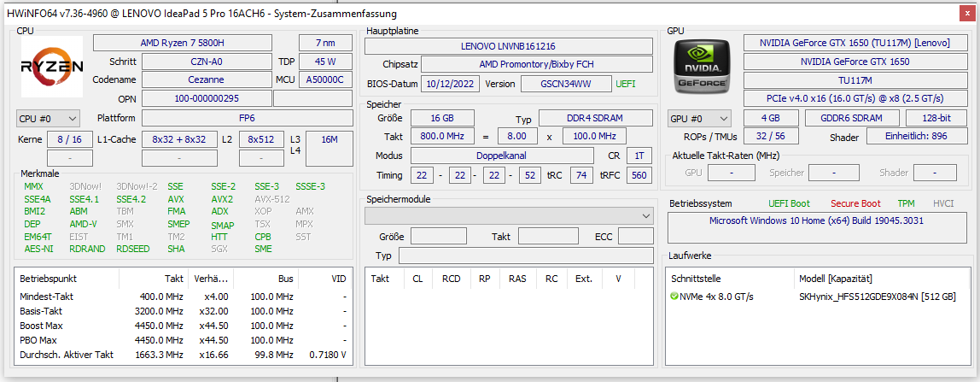
Task: Open the CPU #0 selector dropdown
Action: [48, 118]
